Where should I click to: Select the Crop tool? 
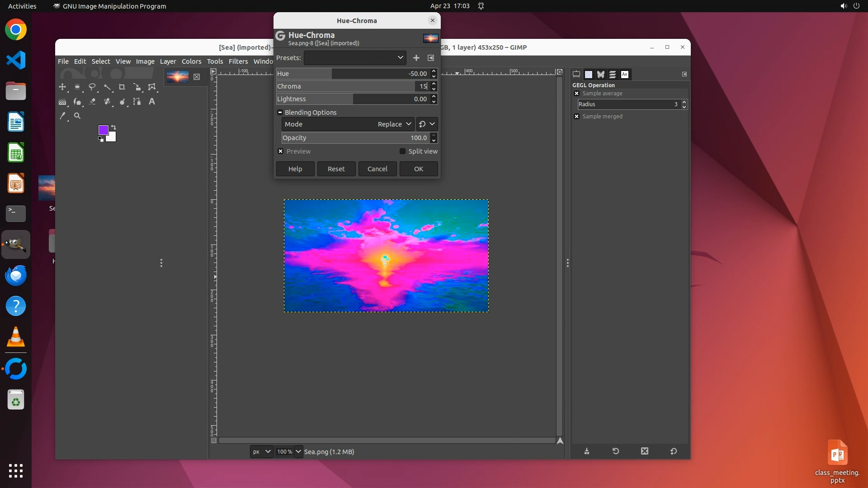[122, 87]
